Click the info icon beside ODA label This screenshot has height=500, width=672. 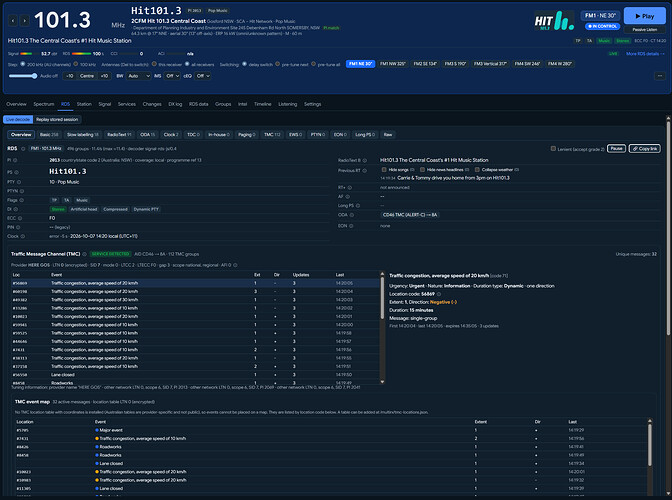tap(351, 215)
